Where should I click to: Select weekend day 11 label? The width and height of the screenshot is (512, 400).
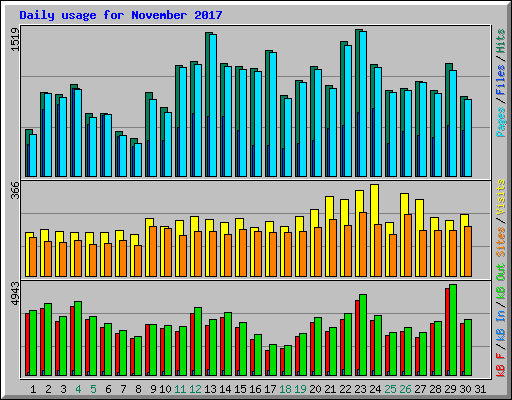(x=180, y=389)
